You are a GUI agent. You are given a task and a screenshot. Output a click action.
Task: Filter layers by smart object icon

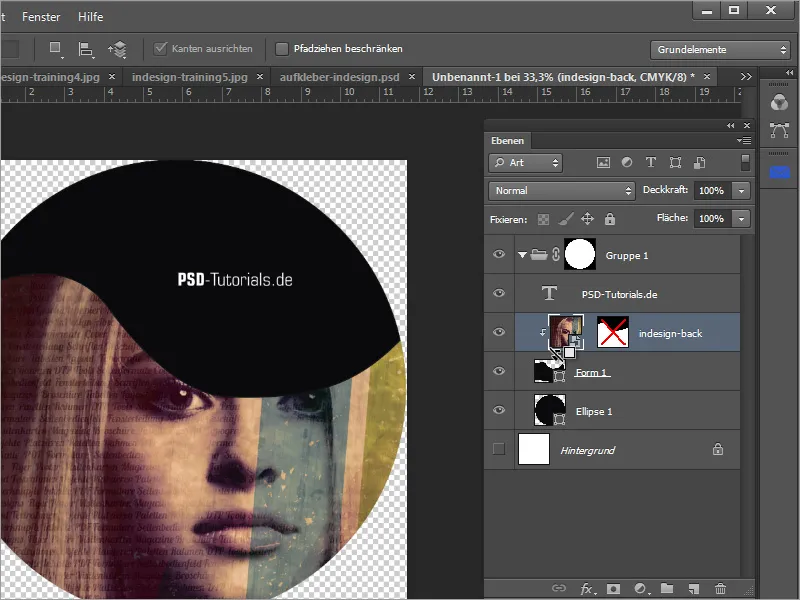point(699,162)
